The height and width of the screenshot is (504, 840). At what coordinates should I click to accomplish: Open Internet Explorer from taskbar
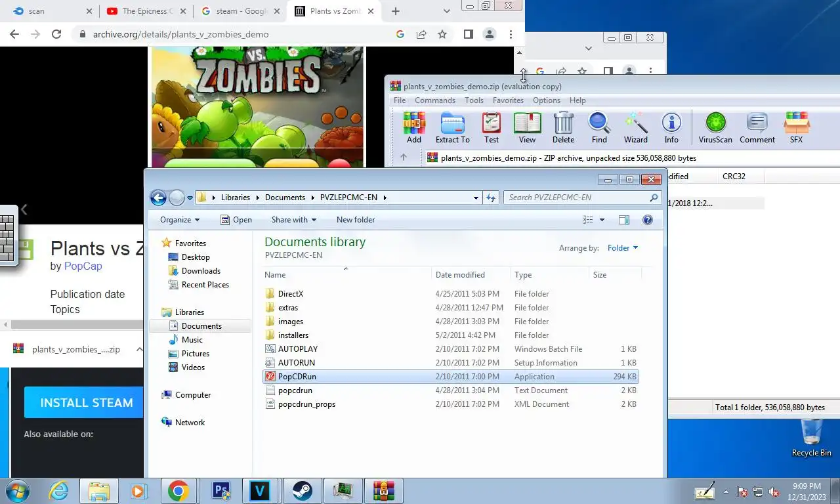point(58,491)
